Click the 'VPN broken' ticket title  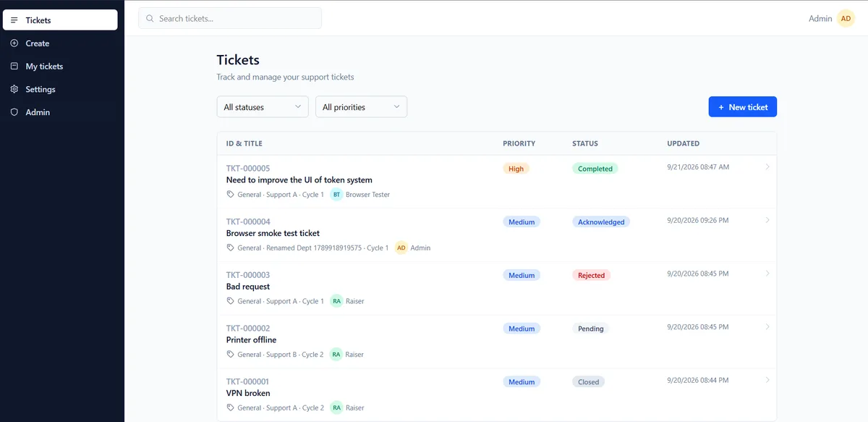click(248, 393)
